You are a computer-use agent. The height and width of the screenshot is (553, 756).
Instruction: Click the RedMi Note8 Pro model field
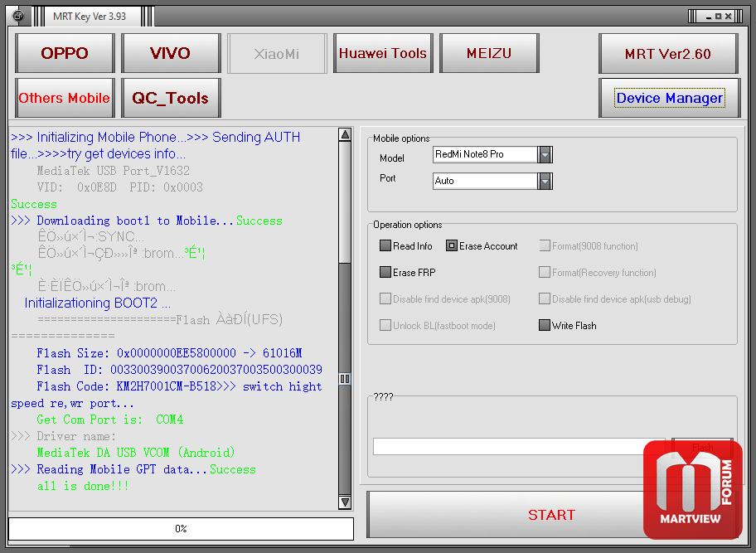[485, 154]
